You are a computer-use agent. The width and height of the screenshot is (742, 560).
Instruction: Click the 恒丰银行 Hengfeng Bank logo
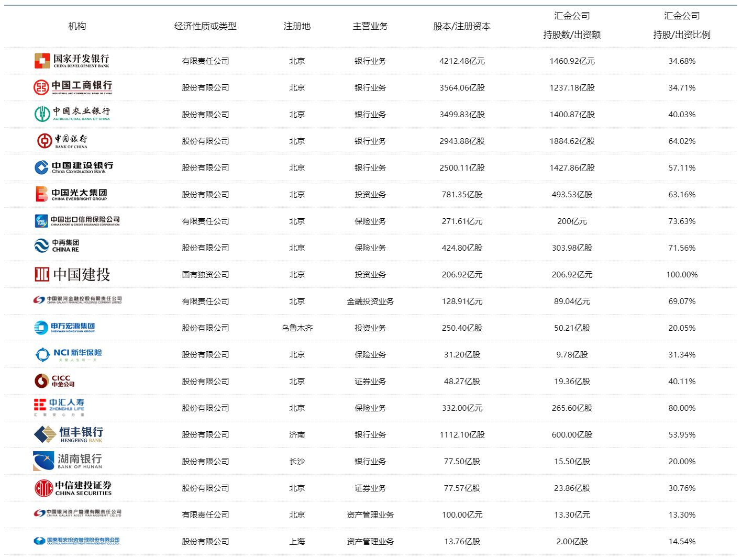pos(69,434)
